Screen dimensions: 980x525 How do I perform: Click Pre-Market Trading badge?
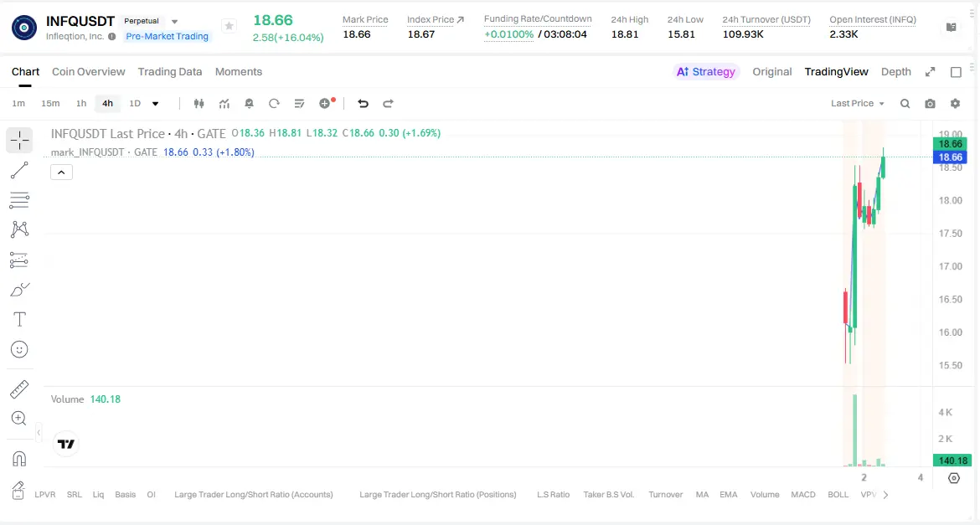(x=167, y=36)
